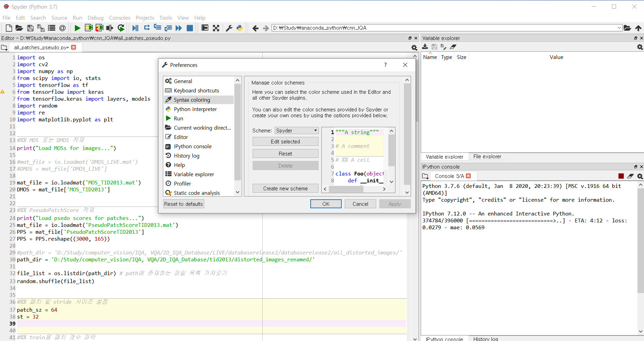The width and height of the screenshot is (644, 341).
Task: Open the editor pane options gear
Action: [414, 48]
